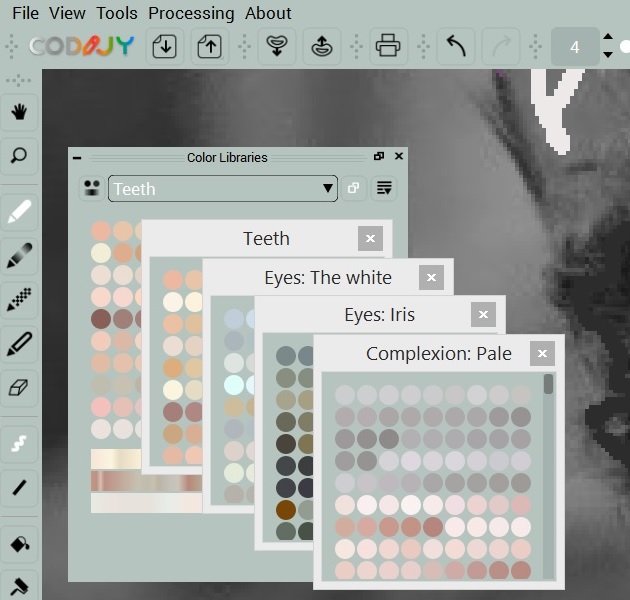Select the outlined pen tool
The width and height of the screenshot is (630, 600).
[19, 344]
